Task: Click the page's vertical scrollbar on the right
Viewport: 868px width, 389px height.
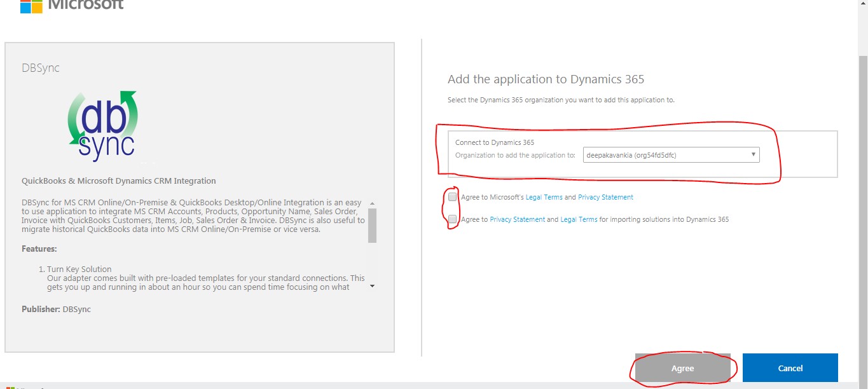Action: 862,191
